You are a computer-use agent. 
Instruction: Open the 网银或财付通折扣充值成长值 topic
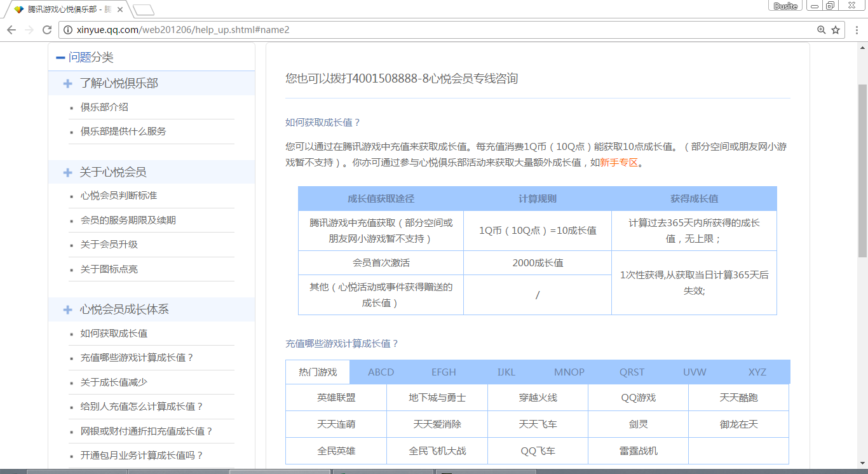pos(147,431)
